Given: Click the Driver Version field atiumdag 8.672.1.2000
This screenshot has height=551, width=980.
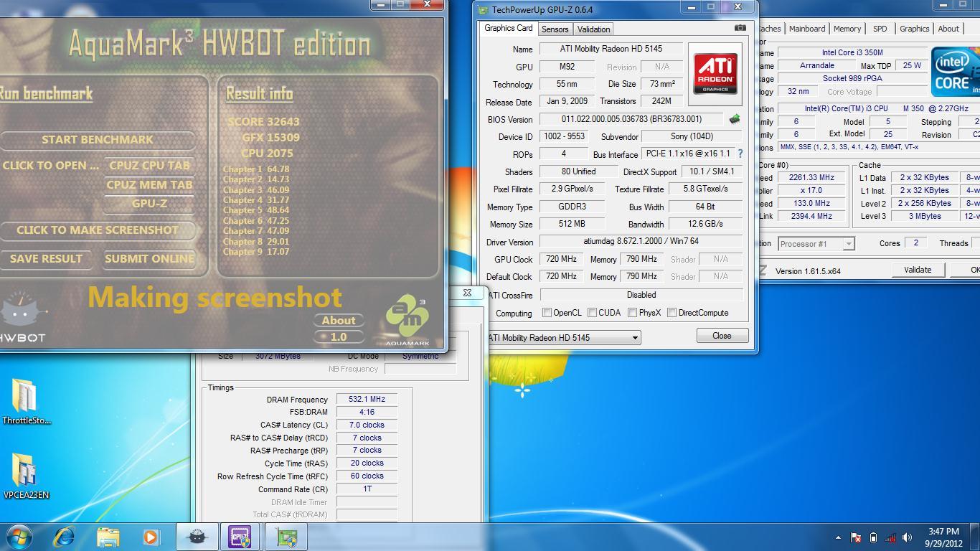Looking at the screenshot, I should 641,242.
